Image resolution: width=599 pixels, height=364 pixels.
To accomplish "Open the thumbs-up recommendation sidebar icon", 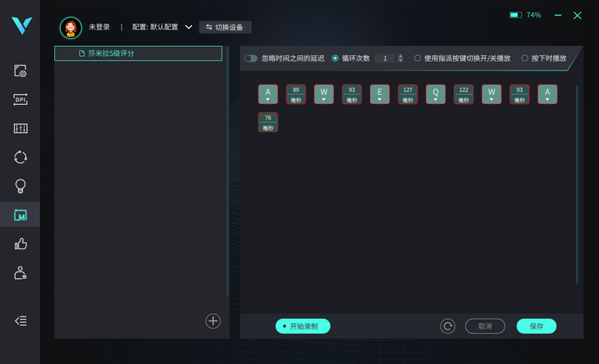I will (21, 243).
